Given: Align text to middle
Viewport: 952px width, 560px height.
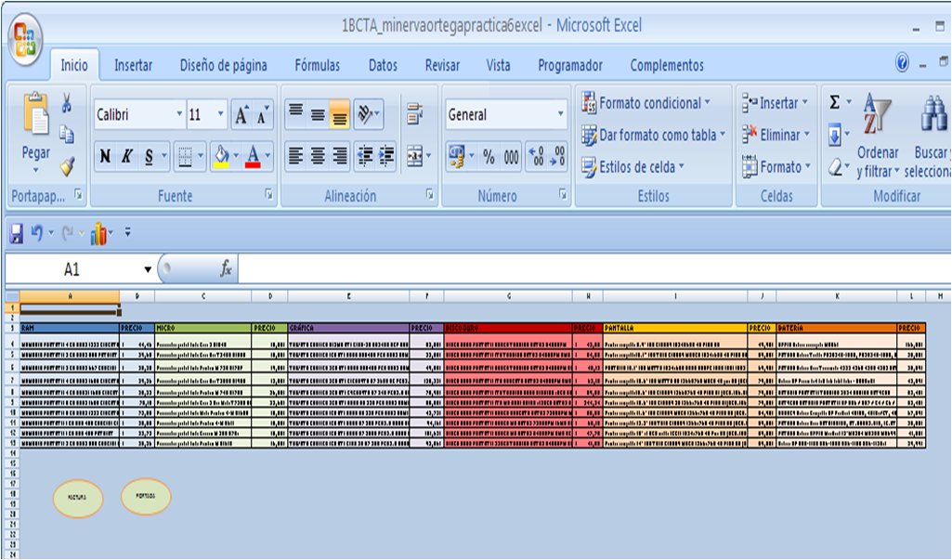Looking at the screenshot, I should (318, 113).
